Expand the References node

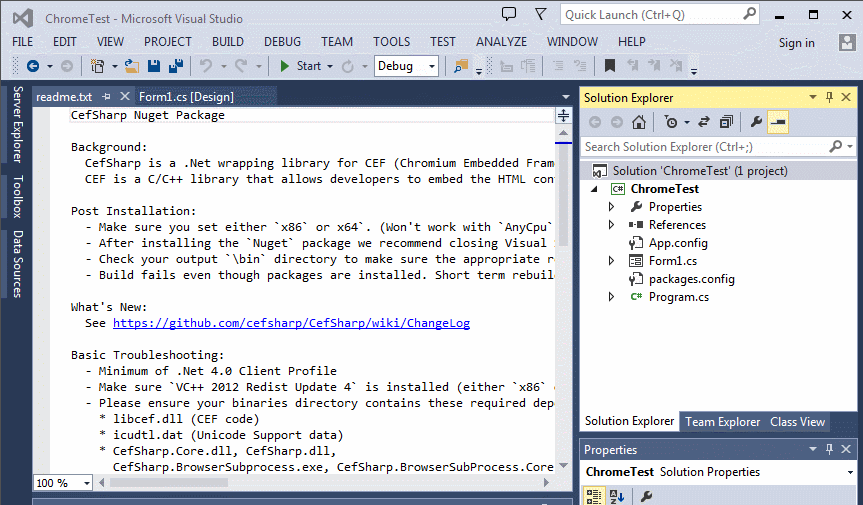611,225
